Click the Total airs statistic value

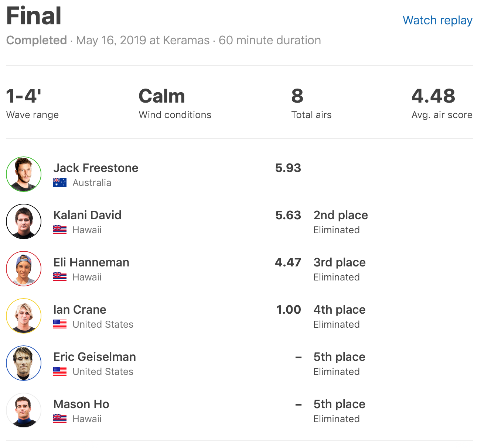297,96
